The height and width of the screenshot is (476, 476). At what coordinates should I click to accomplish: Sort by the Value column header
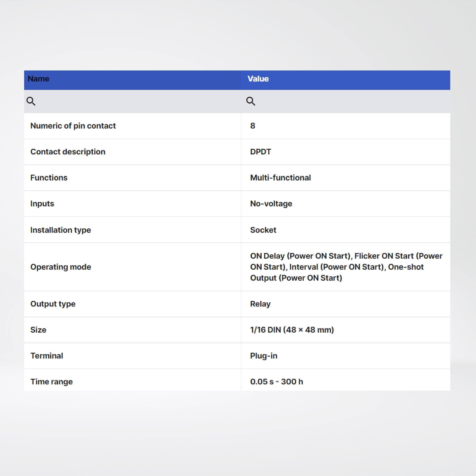[x=345, y=80]
